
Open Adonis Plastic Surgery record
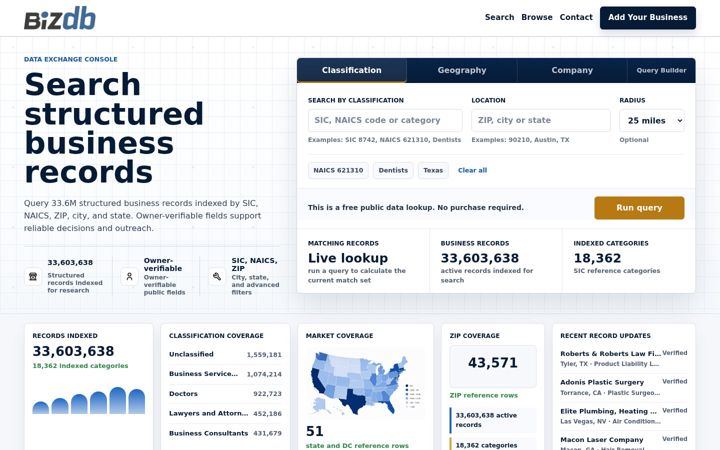(624, 387)
